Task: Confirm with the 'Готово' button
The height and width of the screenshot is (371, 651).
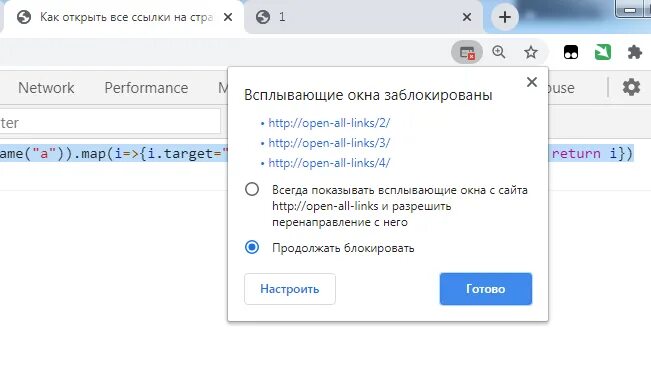Action: [x=486, y=289]
